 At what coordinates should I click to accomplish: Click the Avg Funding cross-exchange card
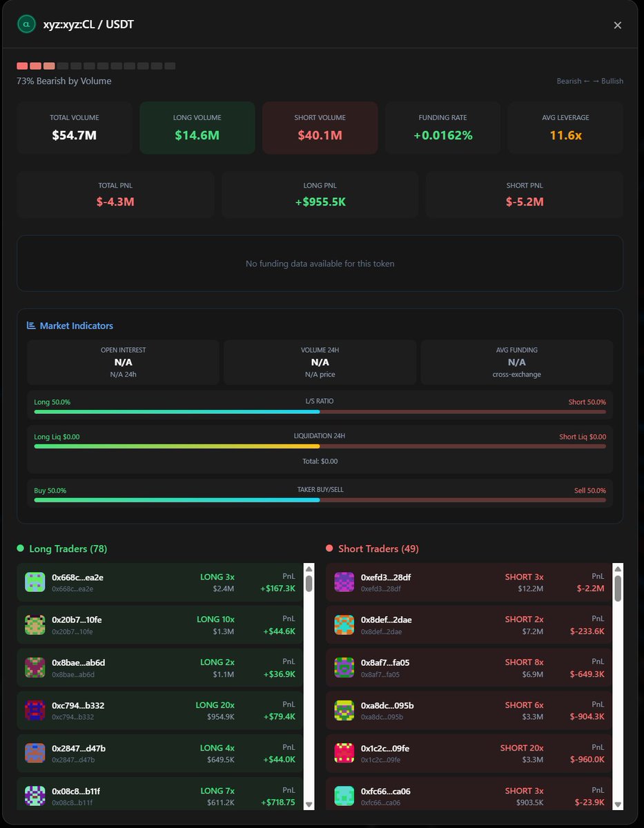pyautogui.click(x=517, y=362)
